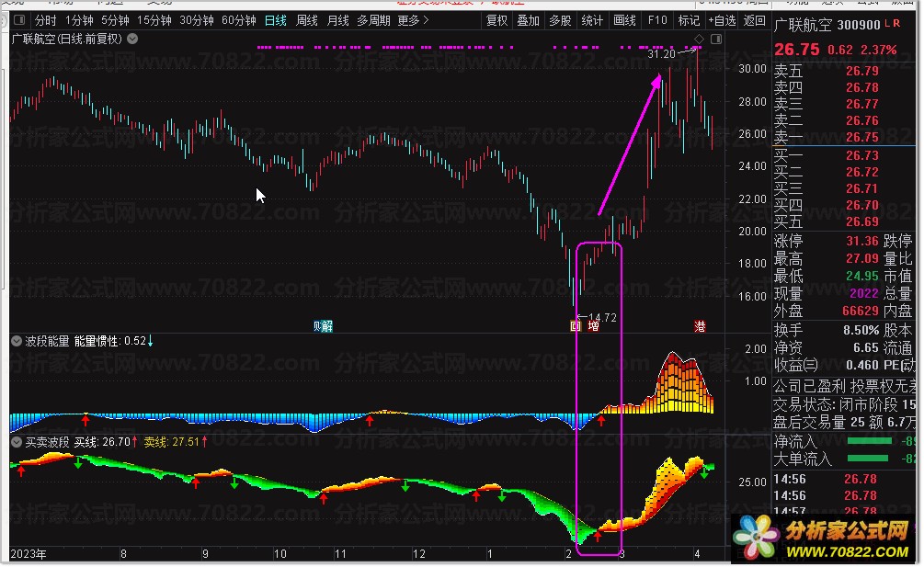Click the 卖线: 27.51 value
The image size is (924, 567).
click(x=176, y=442)
